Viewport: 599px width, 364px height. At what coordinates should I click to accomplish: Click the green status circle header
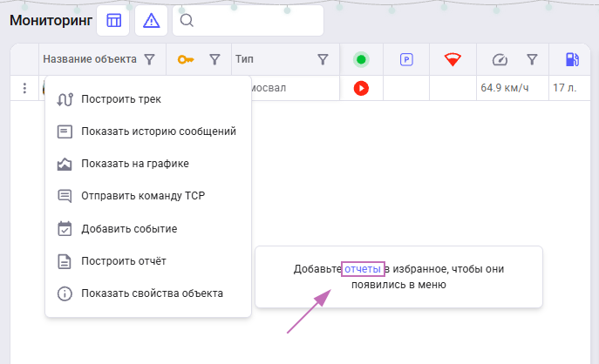361,59
